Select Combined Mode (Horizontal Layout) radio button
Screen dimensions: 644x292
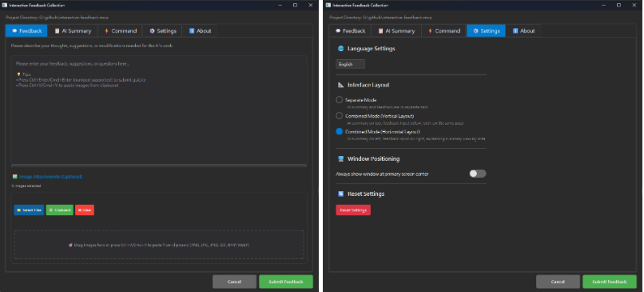(340, 132)
